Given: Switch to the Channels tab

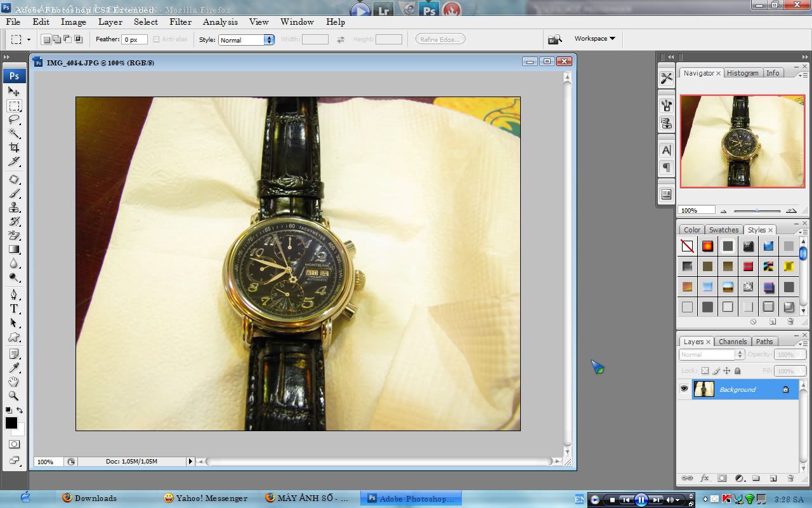Looking at the screenshot, I should point(733,342).
